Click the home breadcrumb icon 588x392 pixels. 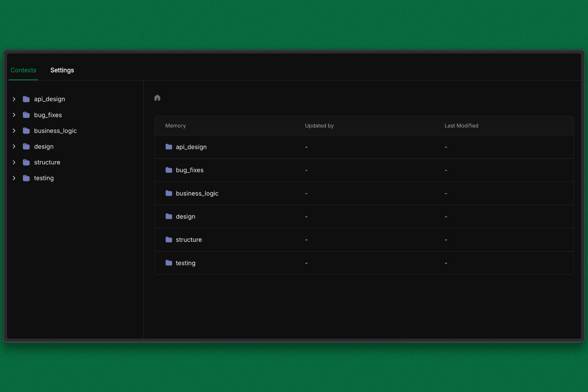coord(157,98)
